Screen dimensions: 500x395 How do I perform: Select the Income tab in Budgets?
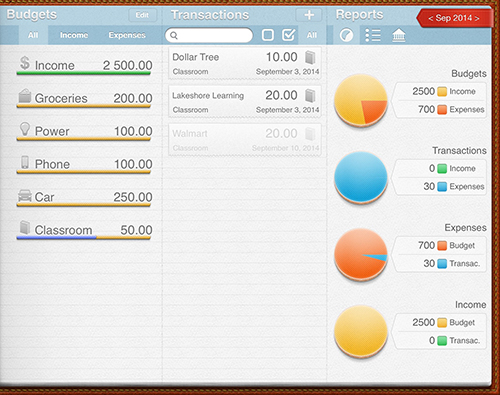74,35
